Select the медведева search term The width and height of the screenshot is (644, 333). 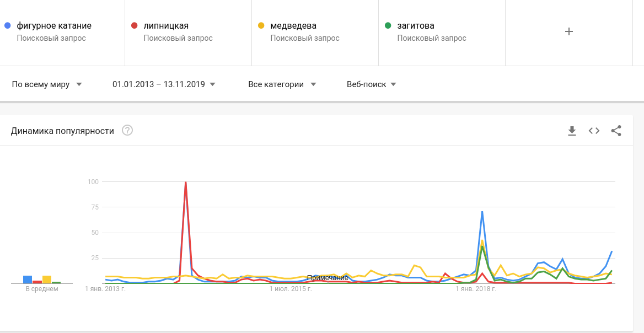point(293,26)
